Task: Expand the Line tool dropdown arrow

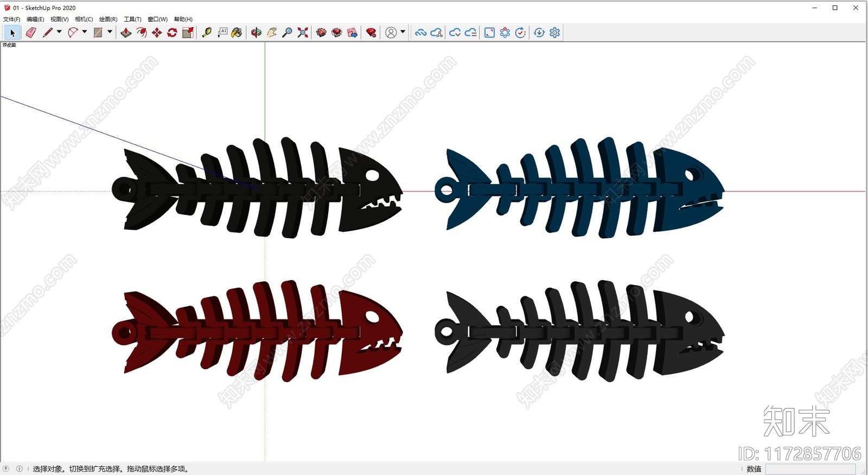Action: click(59, 32)
